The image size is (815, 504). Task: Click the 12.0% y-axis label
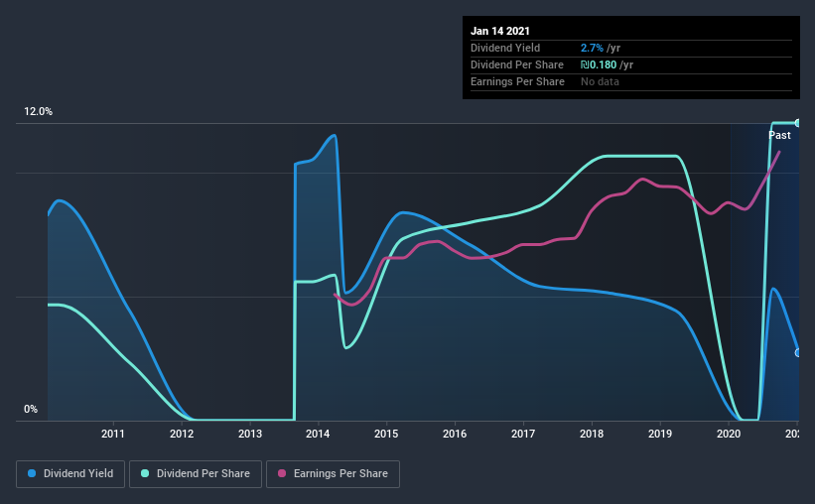pyautogui.click(x=38, y=112)
